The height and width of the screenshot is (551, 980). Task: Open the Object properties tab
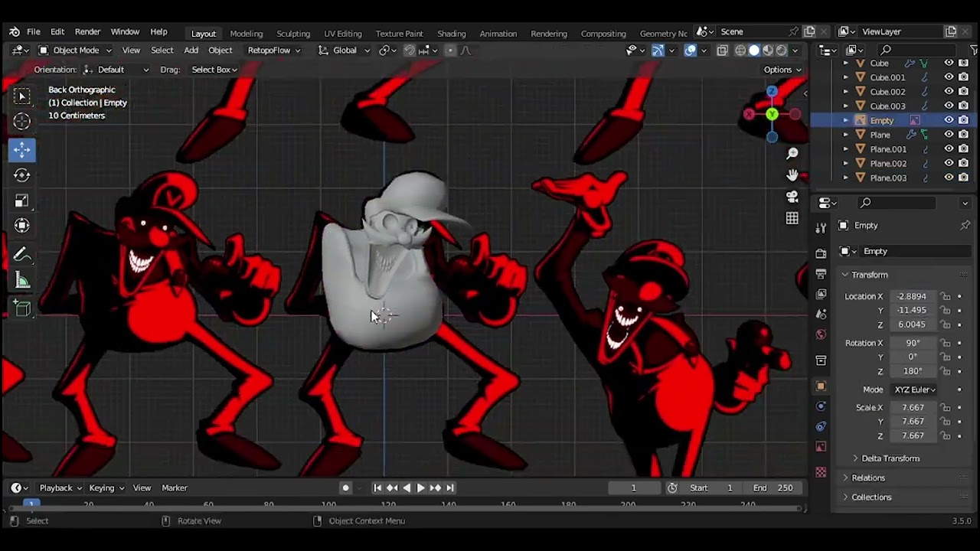821,386
